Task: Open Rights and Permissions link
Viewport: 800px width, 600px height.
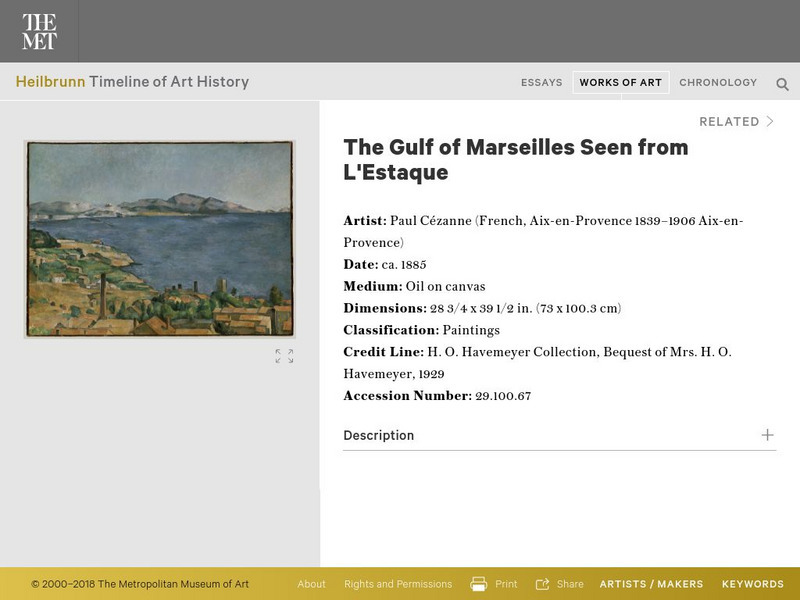Action: [x=398, y=584]
